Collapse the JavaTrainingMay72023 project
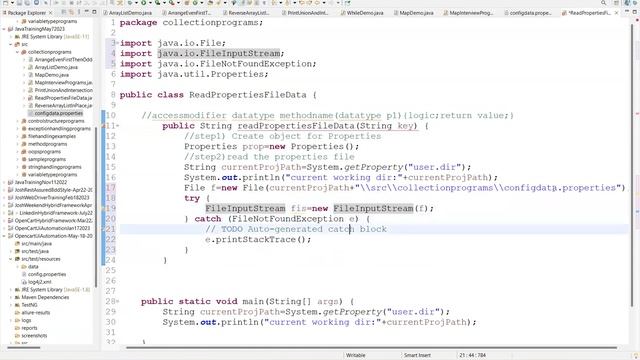640x360 pixels. pyautogui.click(x=4, y=29)
